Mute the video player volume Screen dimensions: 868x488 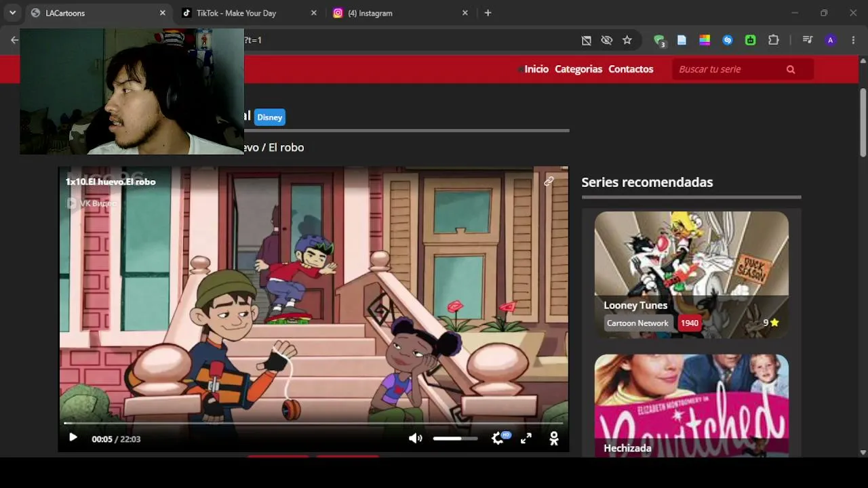[415, 439]
